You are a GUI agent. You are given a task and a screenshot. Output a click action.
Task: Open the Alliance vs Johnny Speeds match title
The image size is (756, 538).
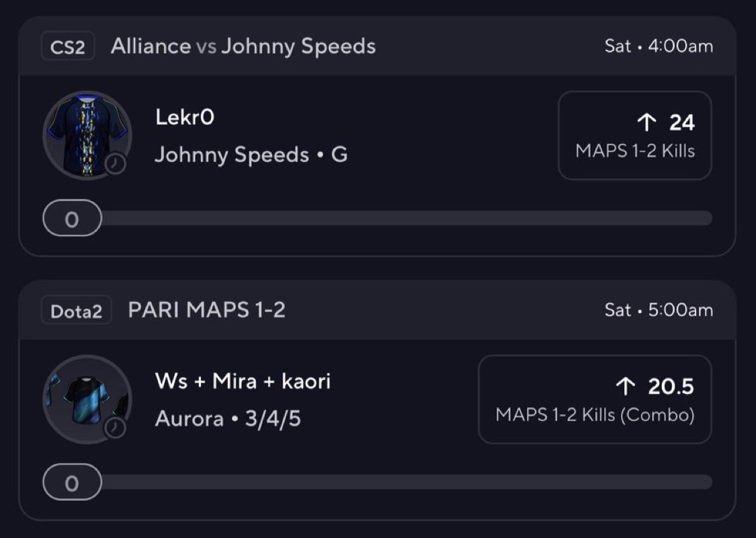pos(243,46)
